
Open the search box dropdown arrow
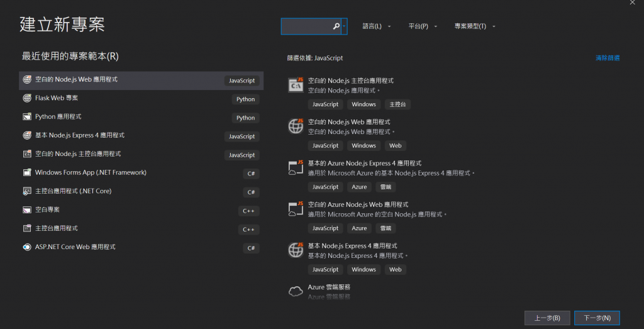[344, 26]
